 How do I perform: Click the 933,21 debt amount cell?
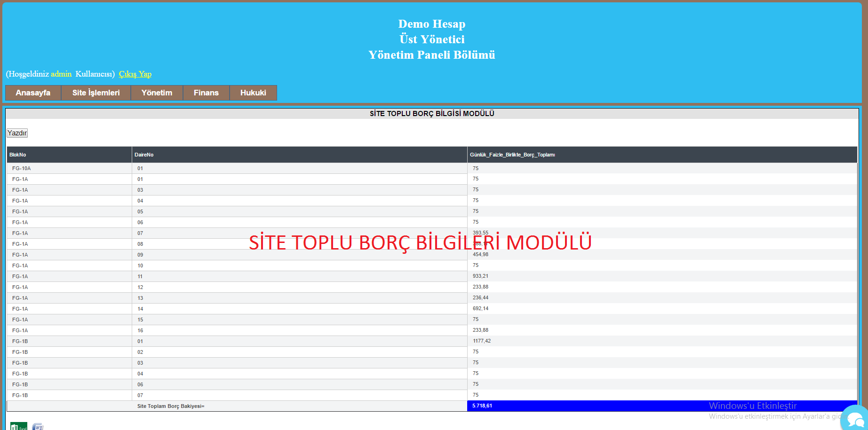tap(480, 276)
